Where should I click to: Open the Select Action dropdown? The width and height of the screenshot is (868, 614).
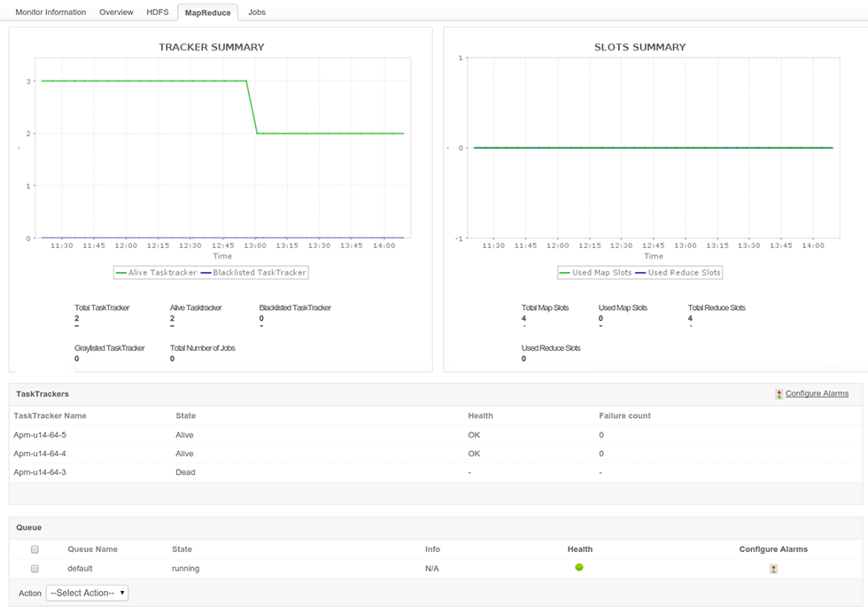(x=87, y=593)
